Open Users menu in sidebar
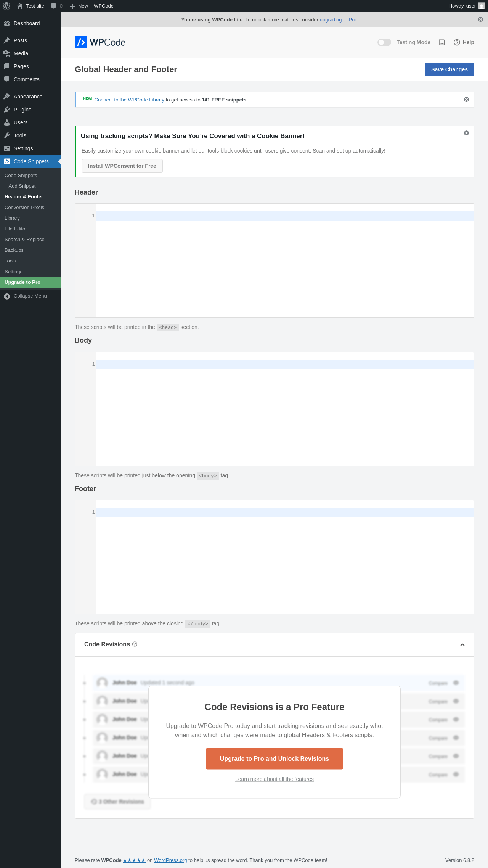The image size is (488, 868). 30,122
